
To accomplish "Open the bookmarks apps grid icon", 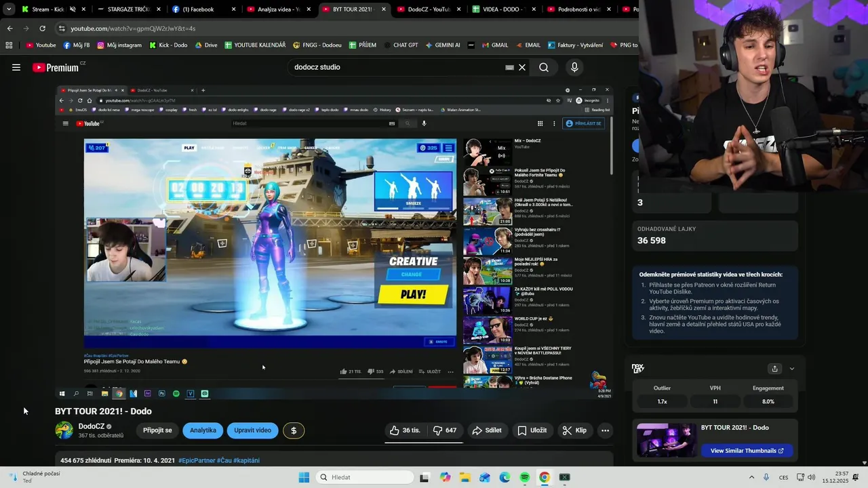I will pyautogui.click(x=9, y=45).
